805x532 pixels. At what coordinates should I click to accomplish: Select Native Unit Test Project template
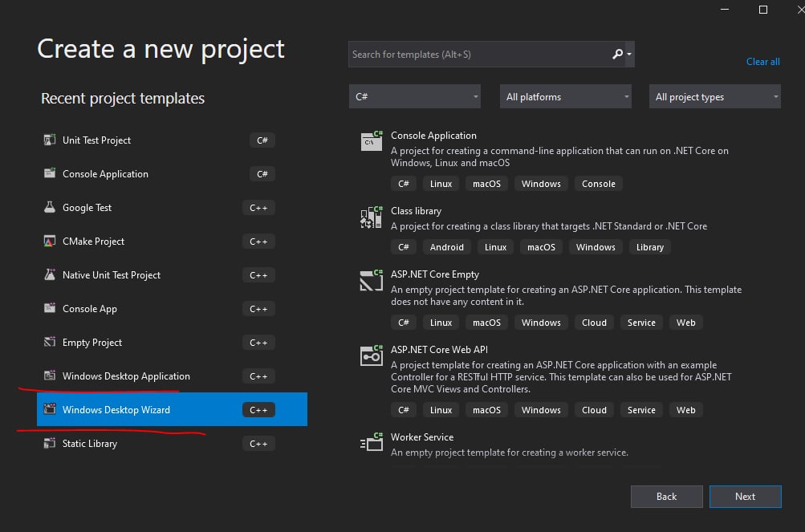tap(172, 274)
